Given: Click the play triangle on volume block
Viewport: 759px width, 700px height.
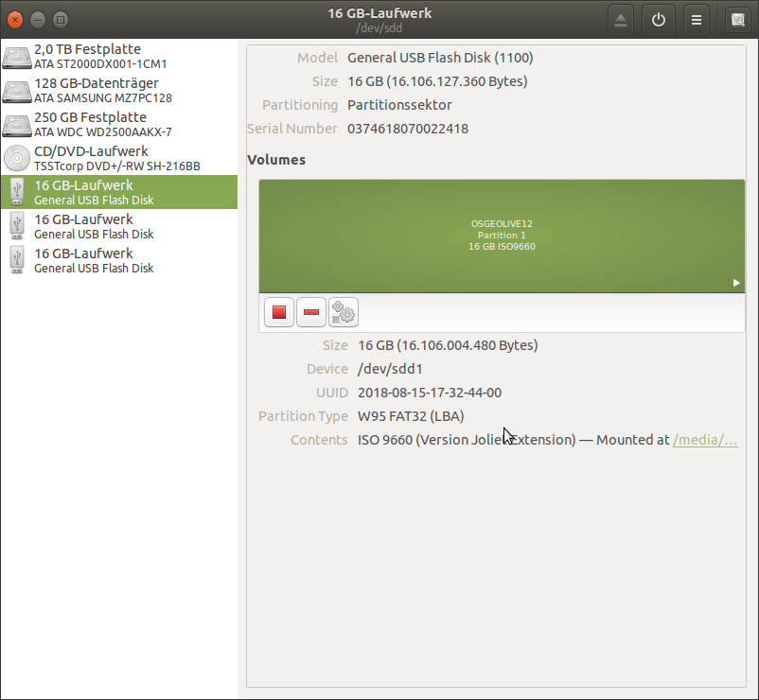Looking at the screenshot, I should click(736, 283).
